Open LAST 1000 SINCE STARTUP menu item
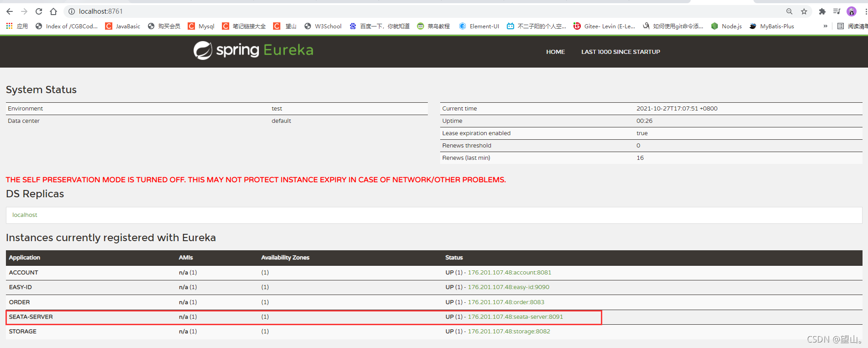 (x=621, y=52)
